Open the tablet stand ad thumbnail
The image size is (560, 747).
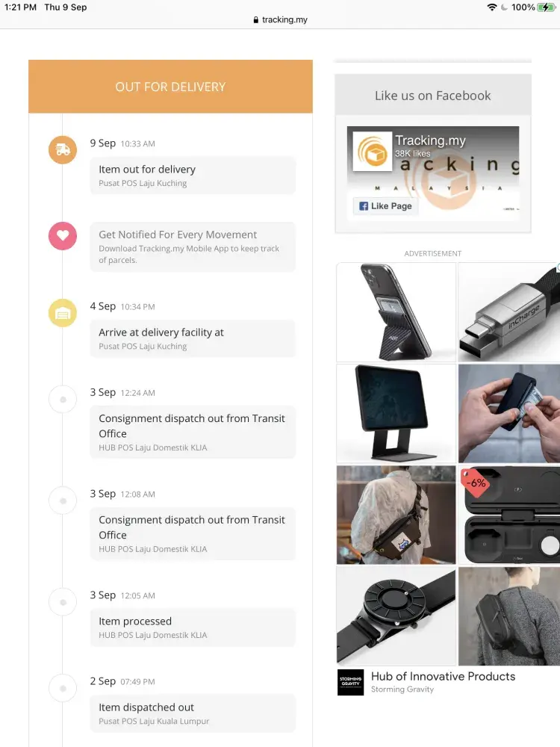[396, 414]
